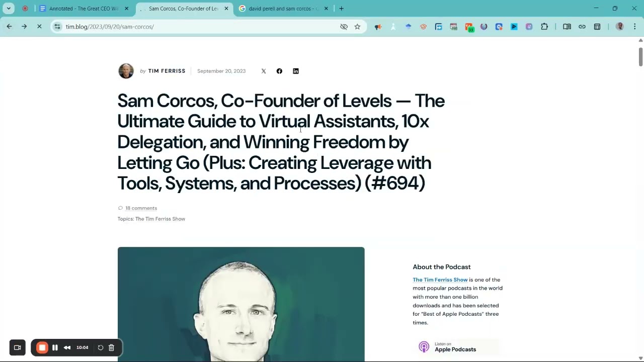Go back to the previous page

point(9,27)
